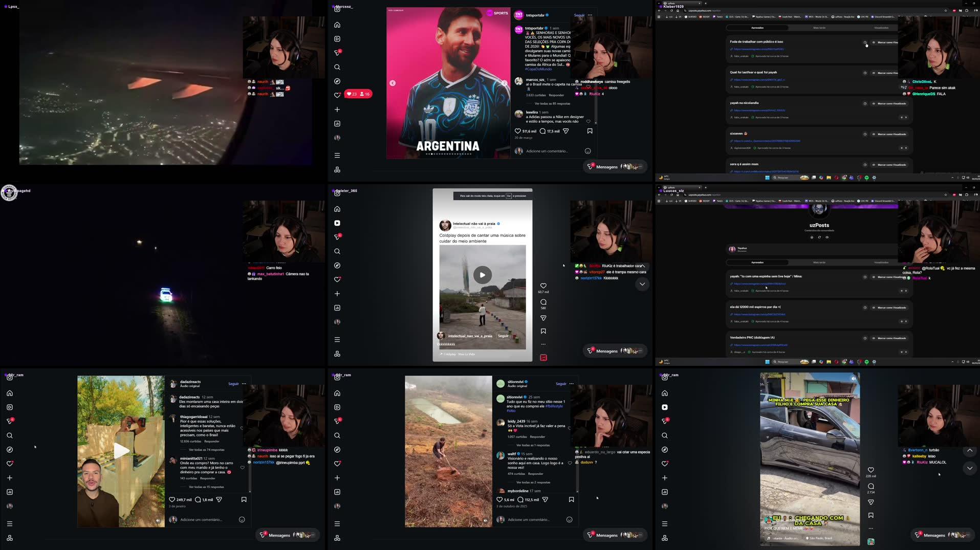This screenshot has width=980, height=550.
Task: Save the Argentina post with the bookmark icon
Action: tap(590, 131)
